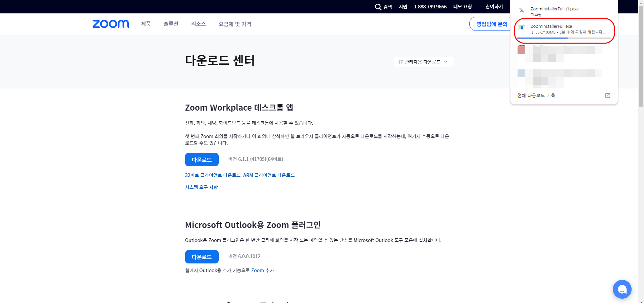Open the search magnifier icon
The width and height of the screenshot is (644, 303).
coord(378,7)
